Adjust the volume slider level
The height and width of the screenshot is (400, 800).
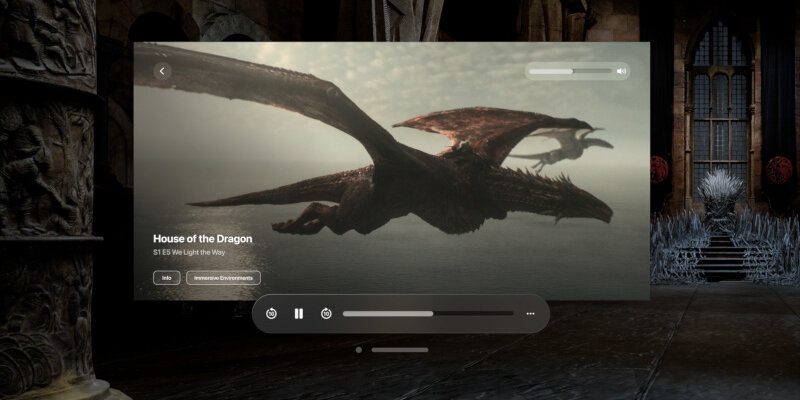click(x=570, y=71)
